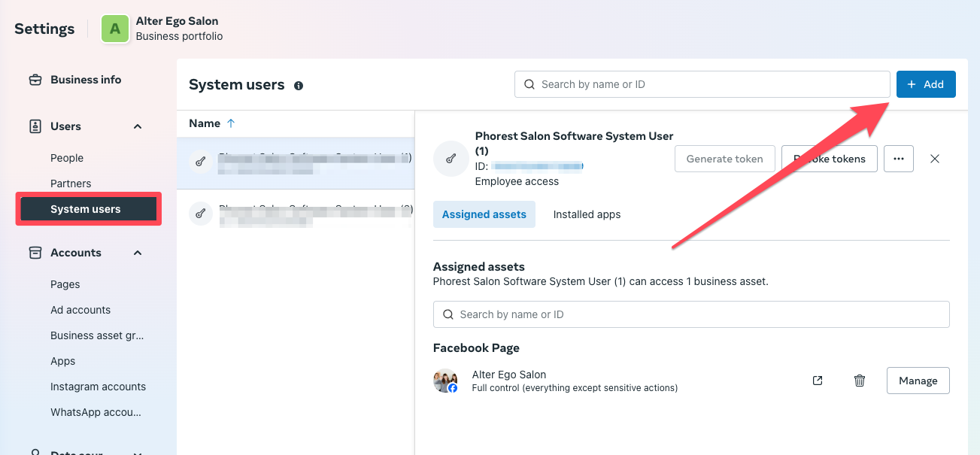
Task: Collapse the Accounts section chevron
Action: click(x=138, y=253)
